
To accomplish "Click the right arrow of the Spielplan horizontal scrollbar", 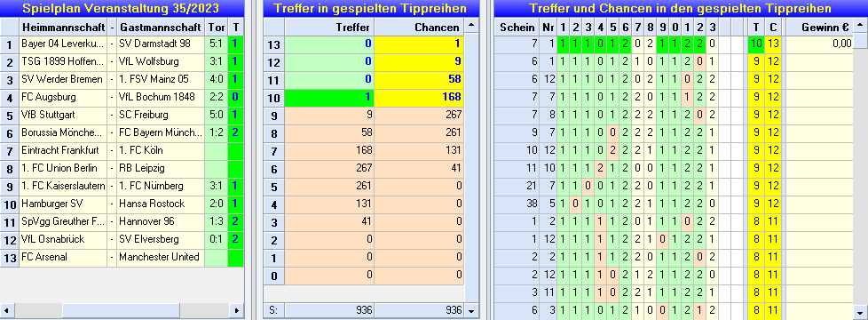I will (x=237, y=310).
